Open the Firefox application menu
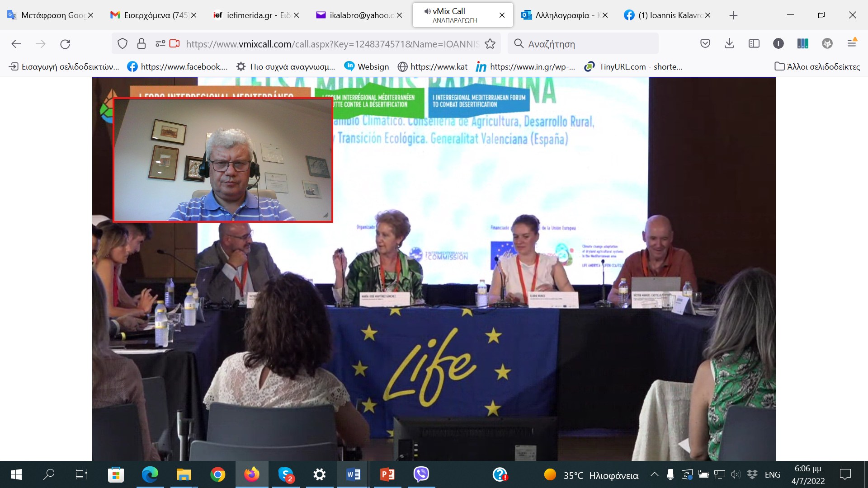Viewport: 868px width, 488px height. pyautogui.click(x=852, y=43)
